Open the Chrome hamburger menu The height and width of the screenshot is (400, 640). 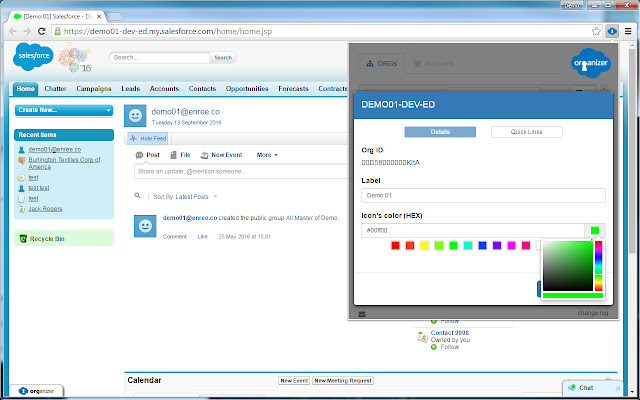[626, 31]
